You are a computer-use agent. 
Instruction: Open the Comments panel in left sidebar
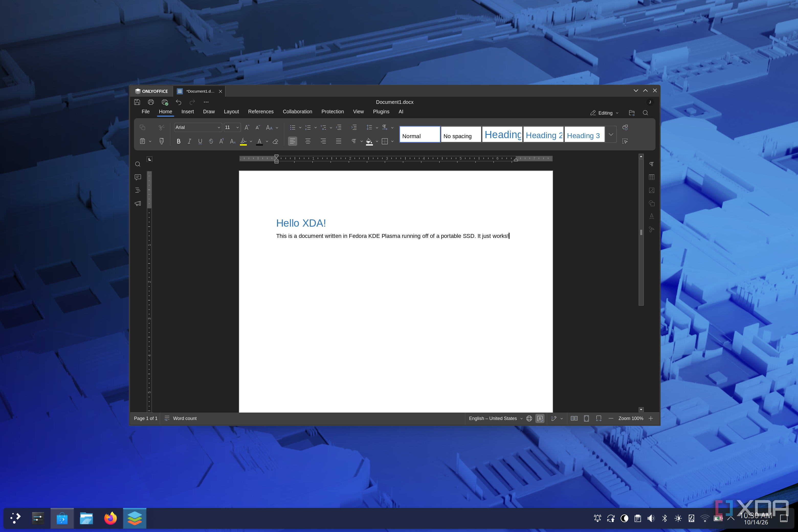pyautogui.click(x=138, y=177)
